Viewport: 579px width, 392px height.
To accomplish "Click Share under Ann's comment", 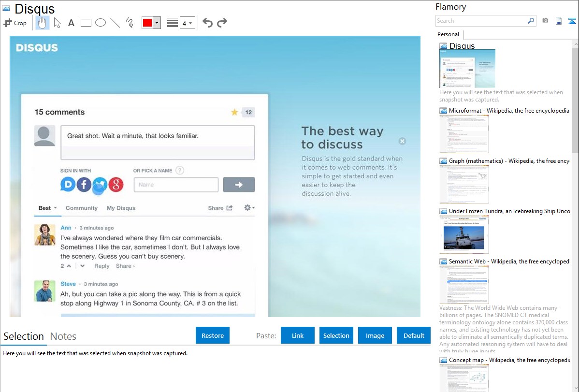I will (125, 266).
